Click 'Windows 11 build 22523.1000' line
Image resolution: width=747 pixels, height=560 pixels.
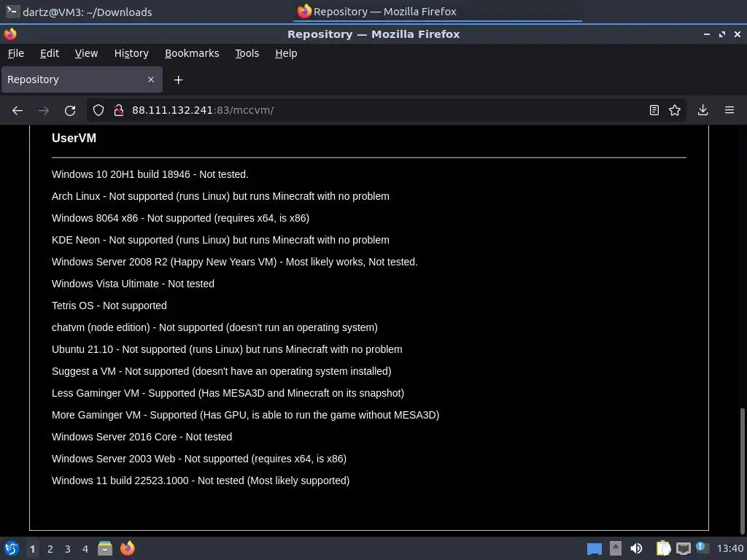point(201,481)
